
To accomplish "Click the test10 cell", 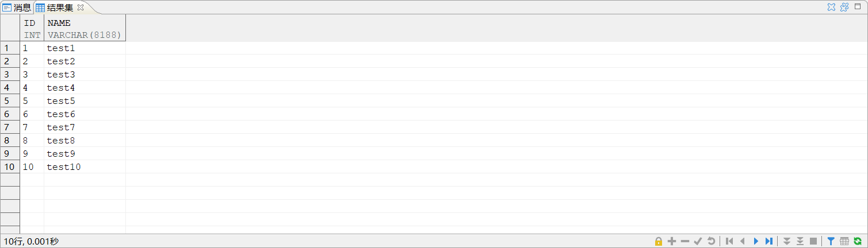I will click(x=64, y=167).
